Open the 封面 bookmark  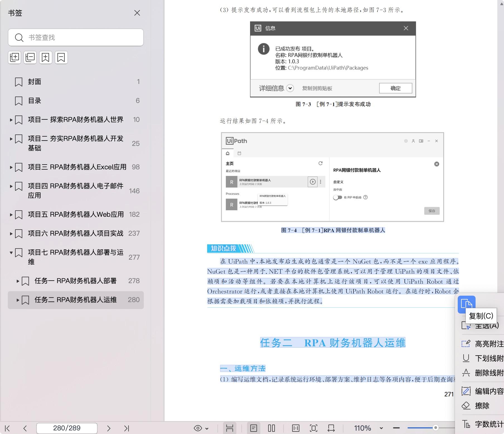coord(76,82)
